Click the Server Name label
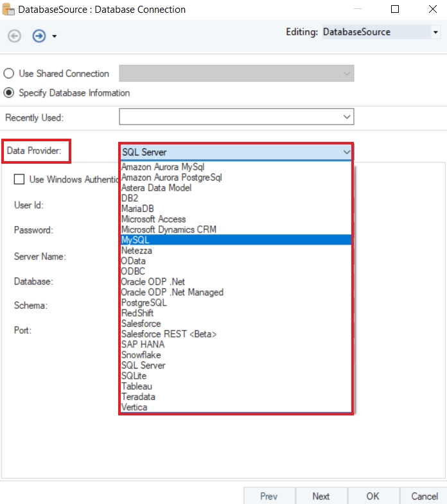 coord(40,257)
